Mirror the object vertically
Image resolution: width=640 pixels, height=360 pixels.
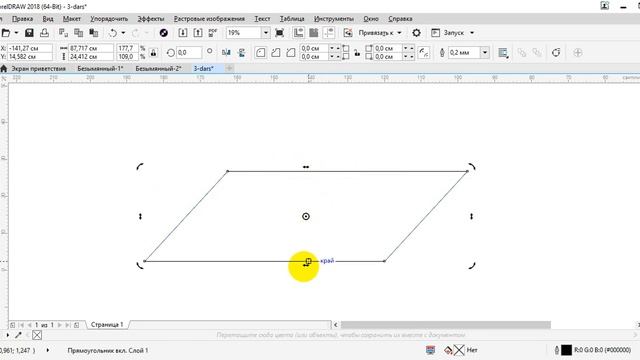(x=242, y=53)
